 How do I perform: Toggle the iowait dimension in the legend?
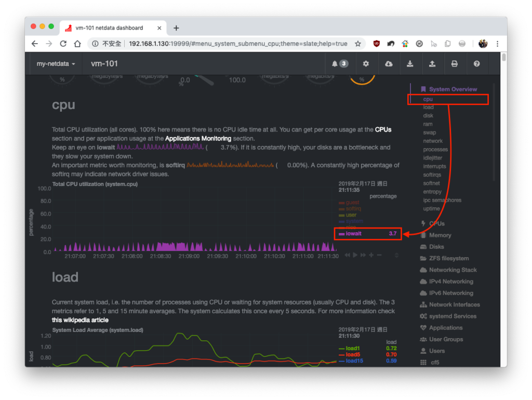(353, 233)
